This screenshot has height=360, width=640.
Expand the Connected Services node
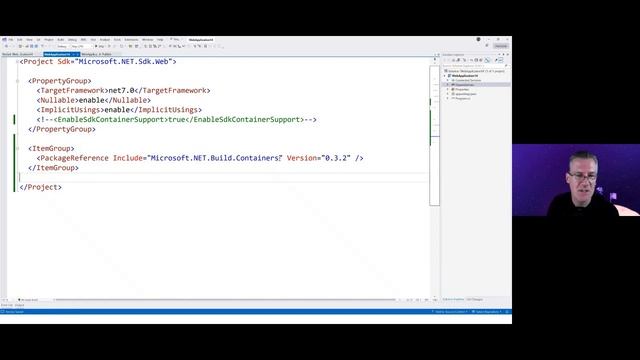coord(448,80)
